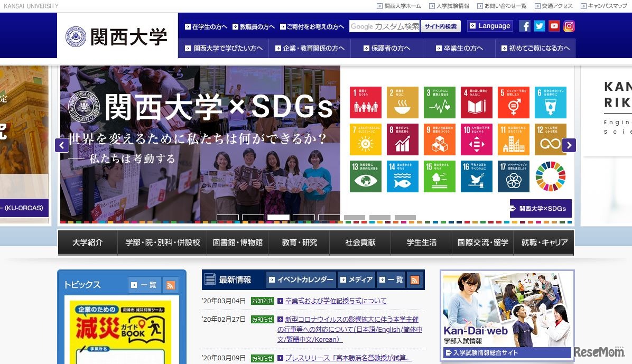Open the RSS feed in 最新情報 header
632x364 pixels.
(414, 280)
